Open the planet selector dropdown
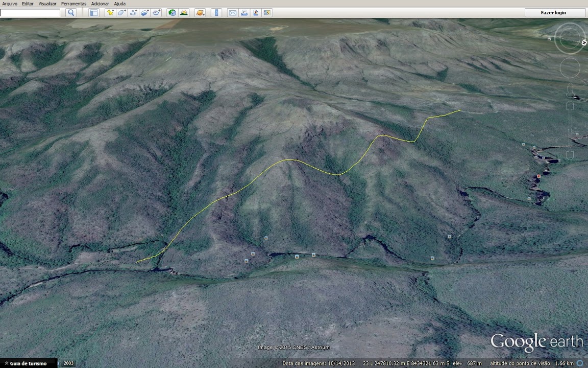This screenshot has height=368, width=588. point(200,13)
